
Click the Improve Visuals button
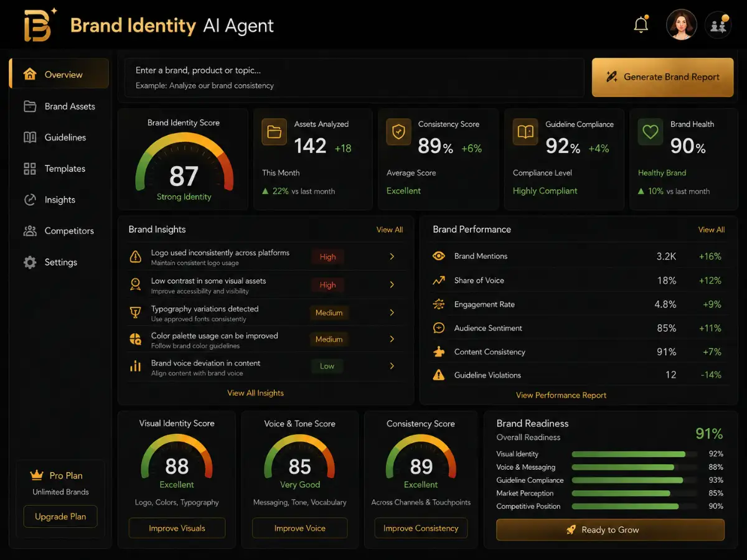tap(177, 528)
